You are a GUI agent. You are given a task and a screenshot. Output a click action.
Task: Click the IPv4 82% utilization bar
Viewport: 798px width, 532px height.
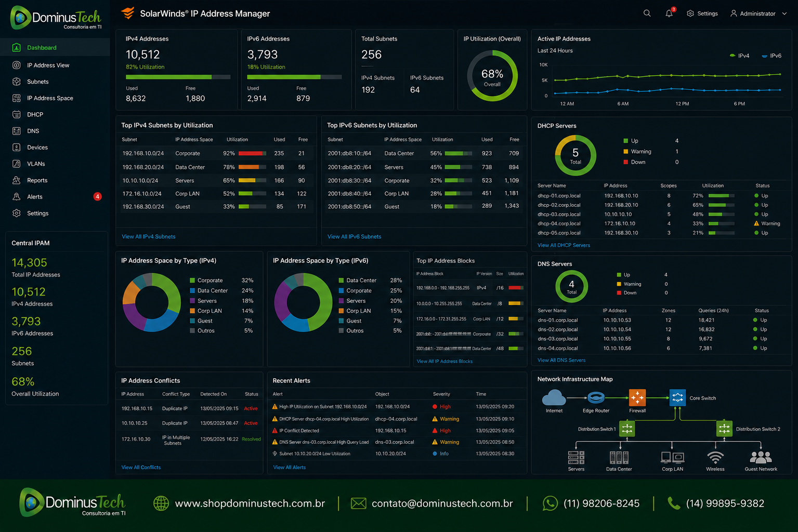tap(178, 77)
